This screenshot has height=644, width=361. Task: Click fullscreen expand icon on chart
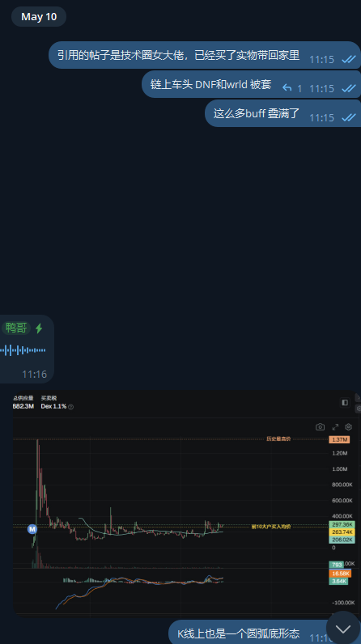coord(335,427)
